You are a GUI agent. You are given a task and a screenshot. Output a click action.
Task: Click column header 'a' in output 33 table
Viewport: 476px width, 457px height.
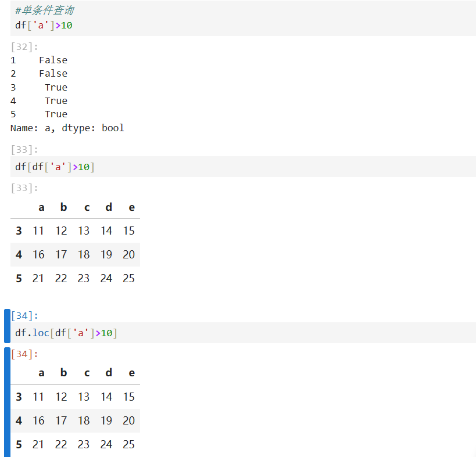pyautogui.click(x=41, y=207)
